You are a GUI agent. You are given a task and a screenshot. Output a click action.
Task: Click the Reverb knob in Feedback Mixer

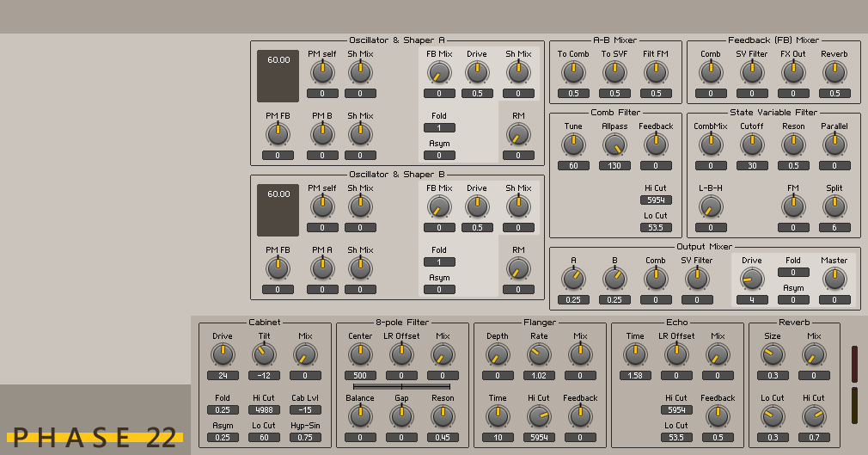(x=834, y=72)
